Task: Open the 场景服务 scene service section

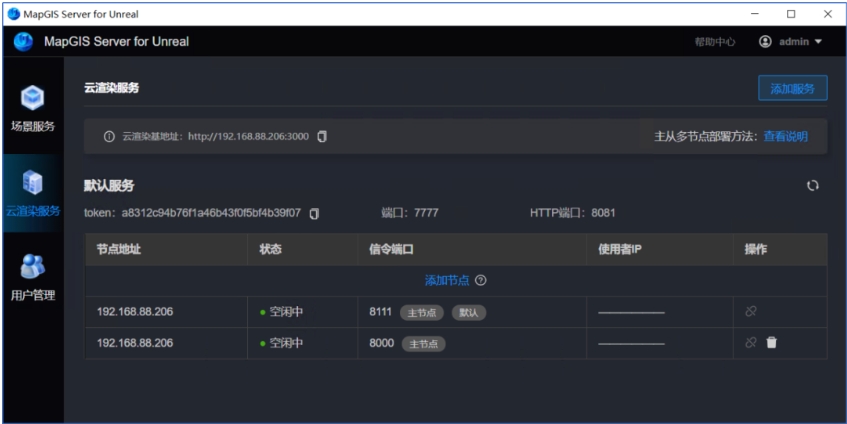Action: point(33,108)
